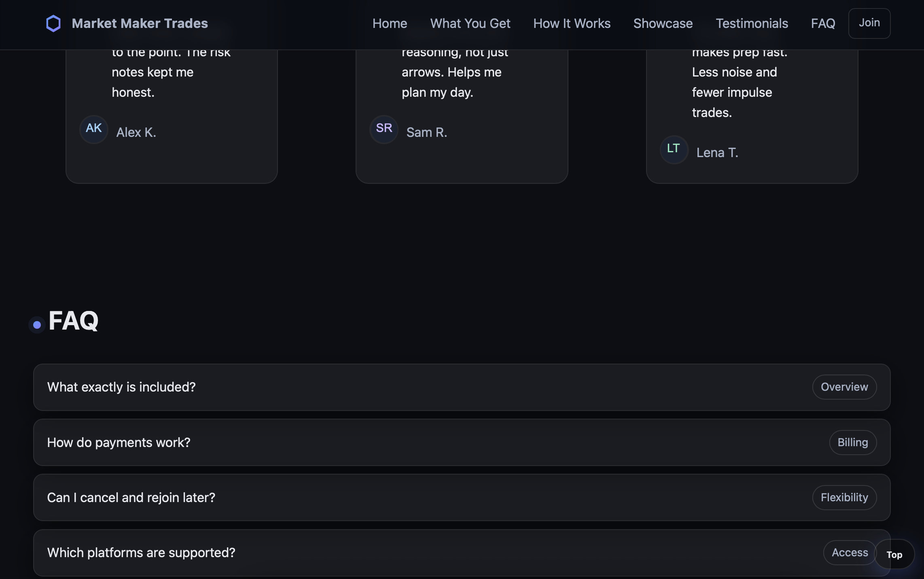Screen dimensions: 924x579
Task: Click Sam R.'s avatar circle
Action: tap(384, 129)
